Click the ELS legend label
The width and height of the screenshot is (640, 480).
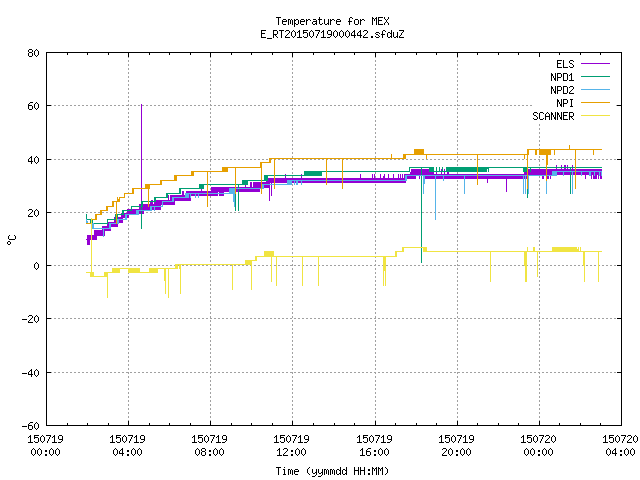point(565,64)
